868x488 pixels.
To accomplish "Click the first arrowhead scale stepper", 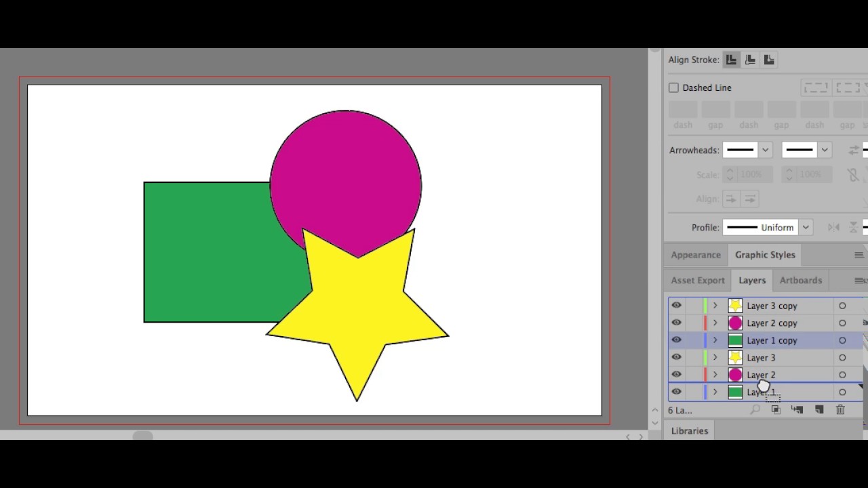I will point(730,175).
